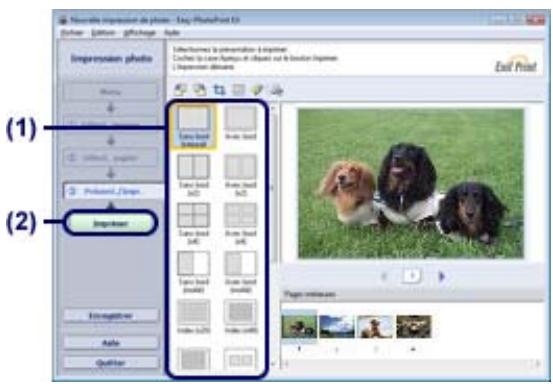The image size is (553, 384).
Task: Select the Sans bord half-page (moitié) layout
Action: (x=194, y=272)
